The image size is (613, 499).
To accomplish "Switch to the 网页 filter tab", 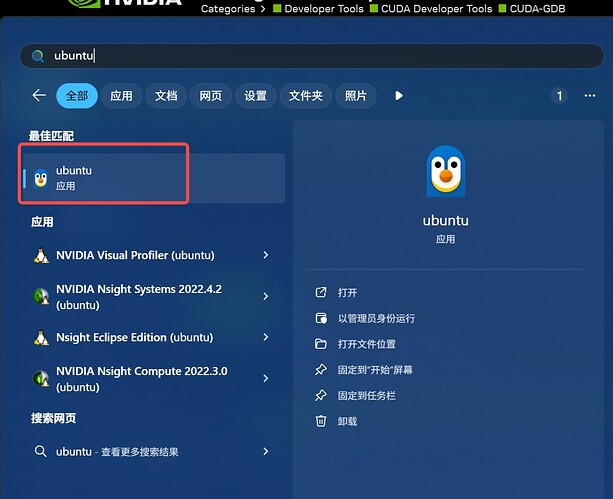I will click(211, 96).
